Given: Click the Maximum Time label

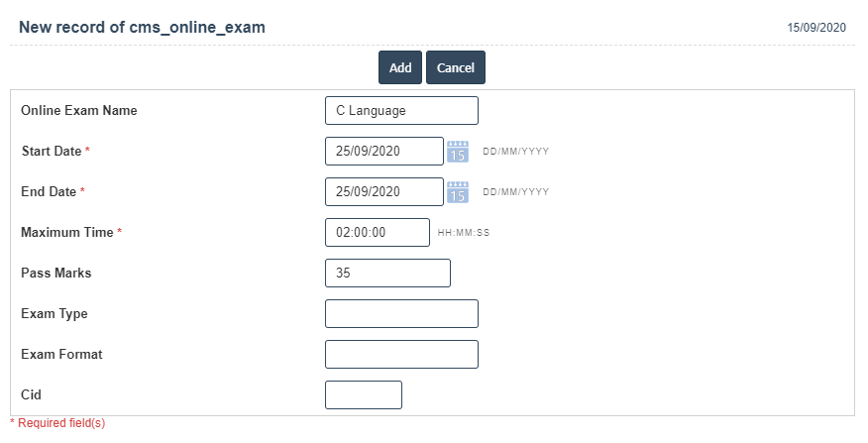Looking at the screenshot, I should coord(66,232).
